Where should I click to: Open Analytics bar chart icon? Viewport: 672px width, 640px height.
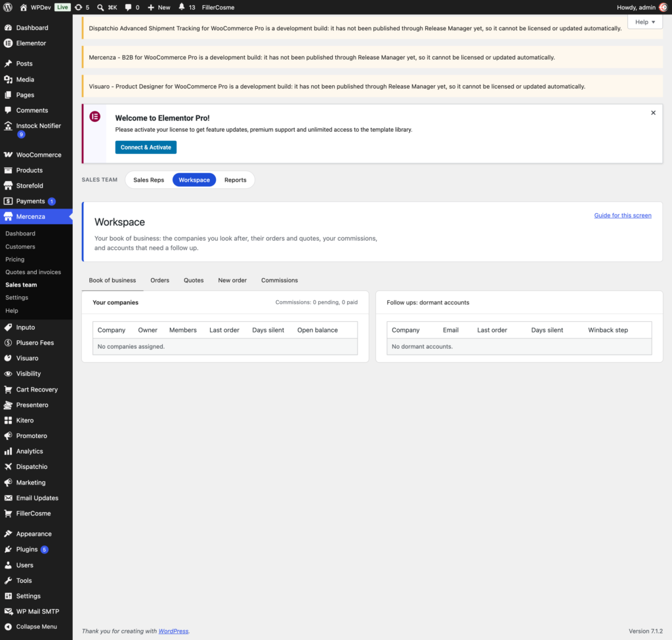pyautogui.click(x=8, y=451)
